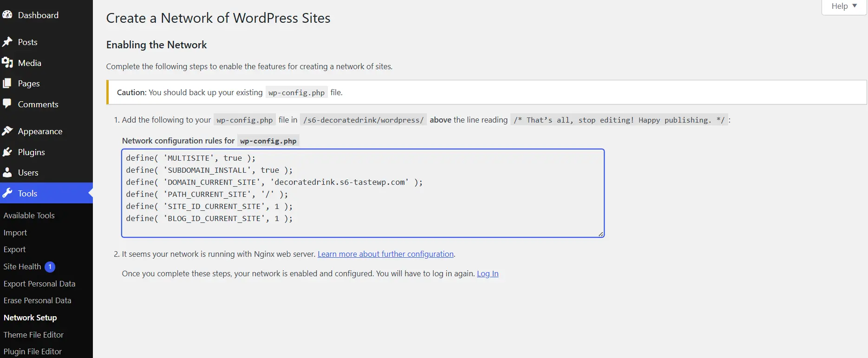This screenshot has width=868, height=358.
Task: Open Erase Personal Data page
Action: pos(37,300)
